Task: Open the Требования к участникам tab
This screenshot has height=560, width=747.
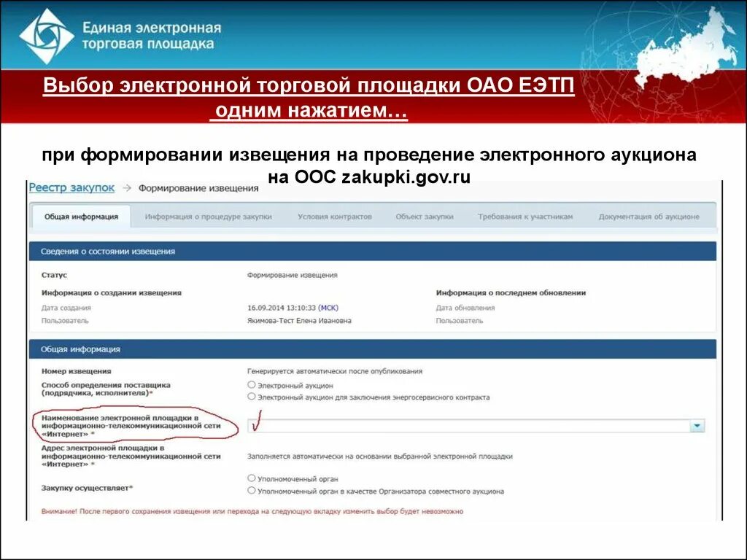Action: coord(525,217)
